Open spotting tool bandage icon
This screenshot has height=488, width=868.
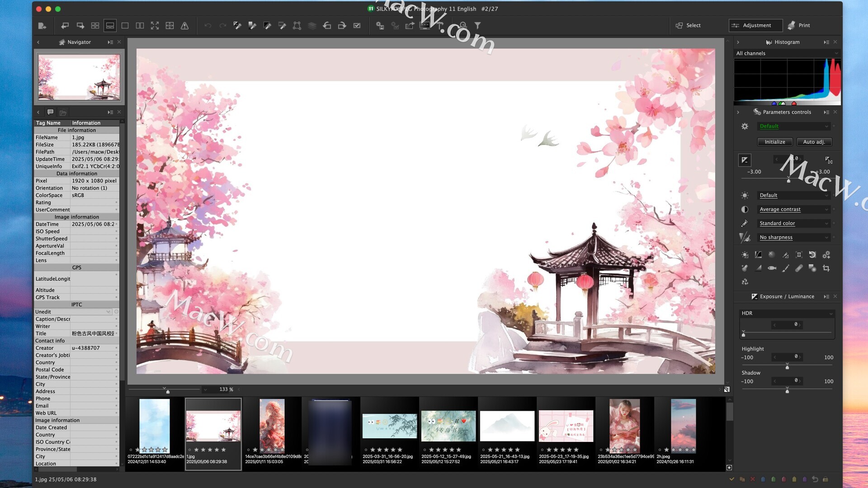[799, 268]
